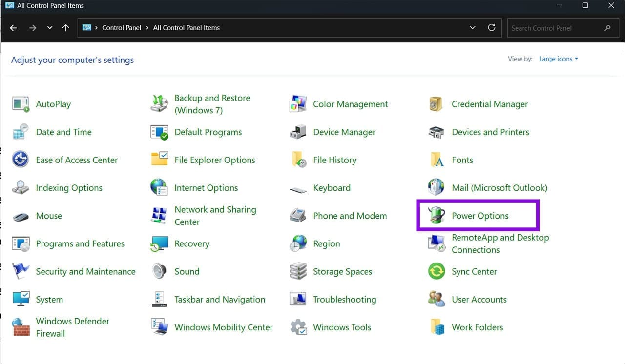The width and height of the screenshot is (625, 364).
Task: Click the Windows Defender Firewall brick icon
Action: 21,327
